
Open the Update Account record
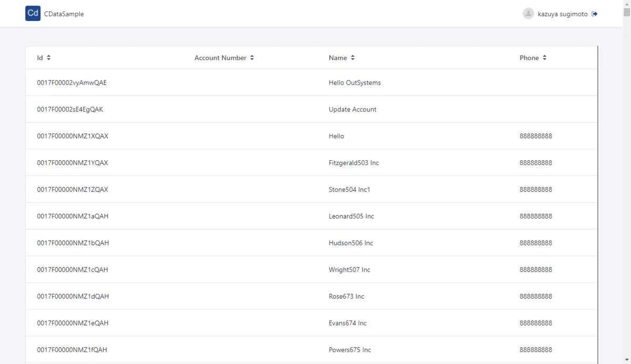(352, 109)
